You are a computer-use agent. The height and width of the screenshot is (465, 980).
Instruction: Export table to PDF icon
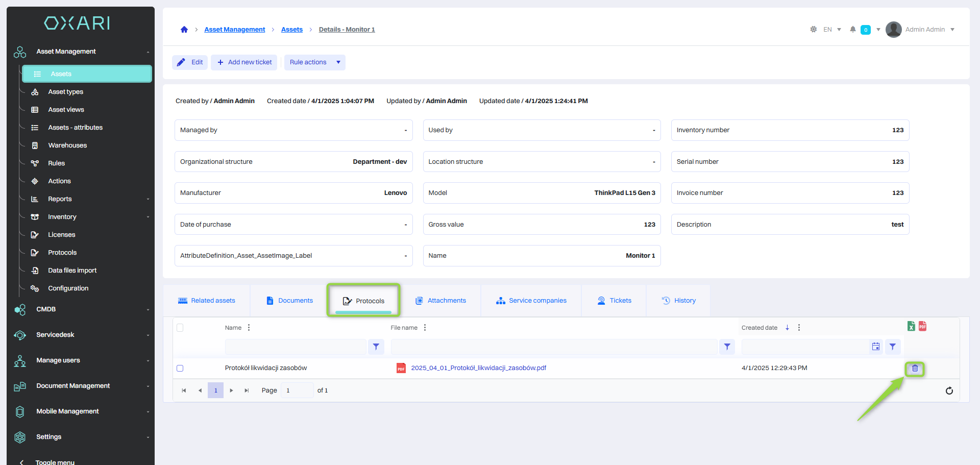tap(922, 327)
